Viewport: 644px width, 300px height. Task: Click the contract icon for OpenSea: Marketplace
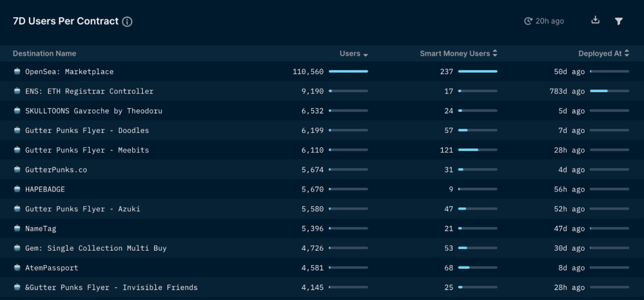(x=17, y=71)
